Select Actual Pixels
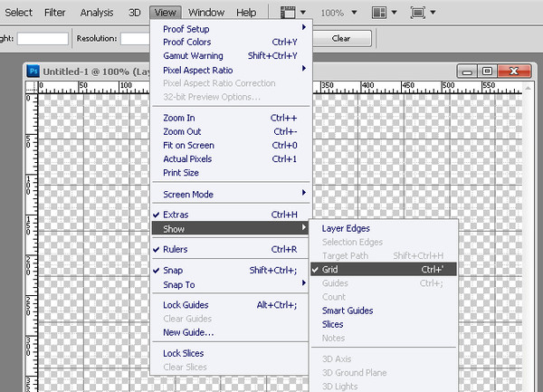This screenshot has height=392, width=543. click(232, 158)
